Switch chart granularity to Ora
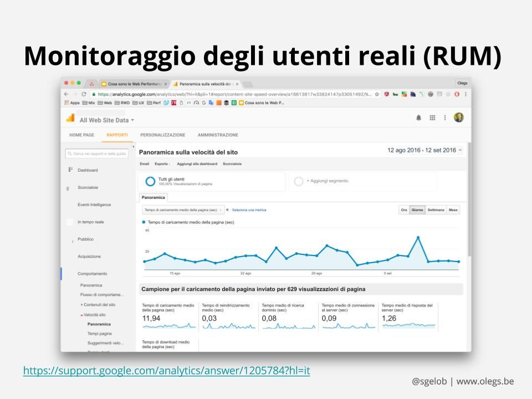The height and width of the screenshot is (399, 532). coord(404,210)
